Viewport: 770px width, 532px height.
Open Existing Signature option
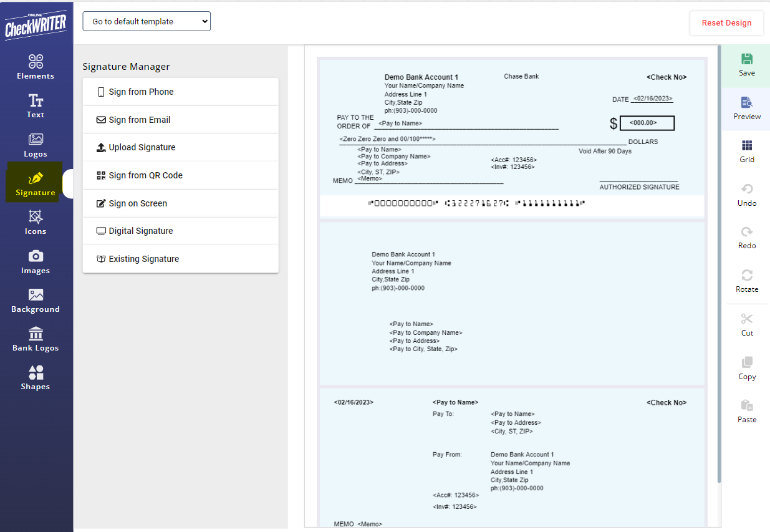point(180,259)
